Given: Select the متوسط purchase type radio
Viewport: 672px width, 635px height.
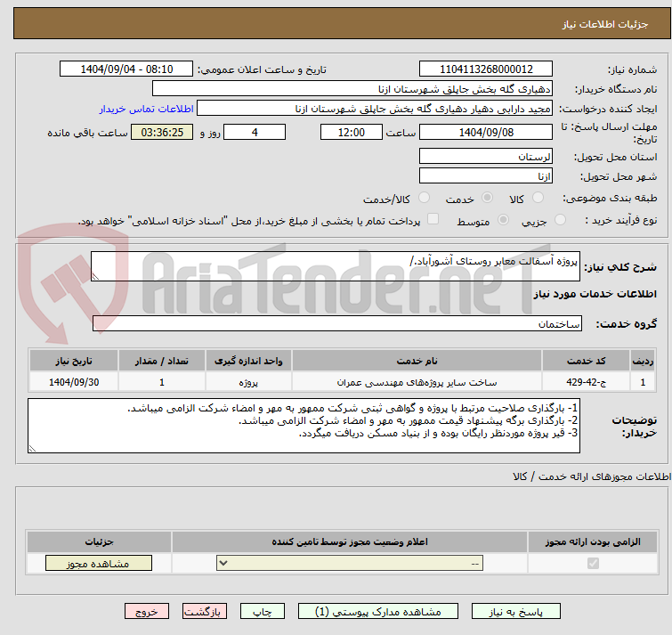Looking at the screenshot, I should click(503, 220).
